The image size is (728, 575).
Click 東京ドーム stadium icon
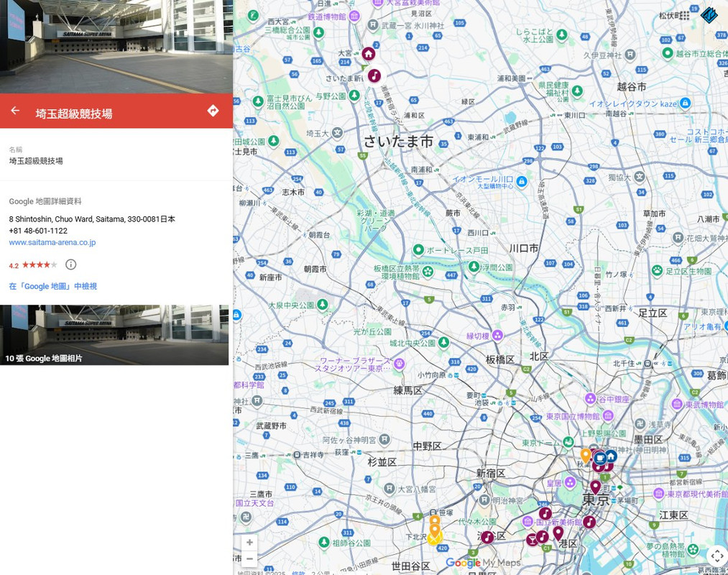(x=568, y=442)
